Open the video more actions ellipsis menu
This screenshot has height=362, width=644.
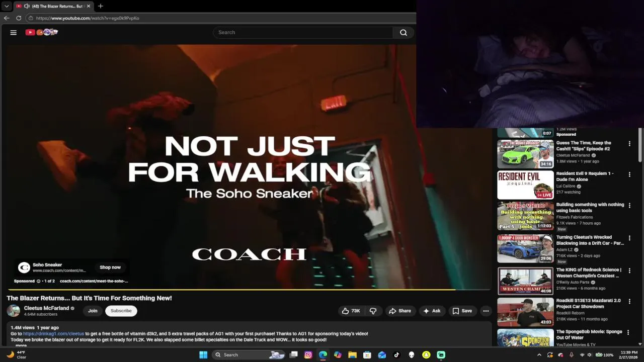486,311
